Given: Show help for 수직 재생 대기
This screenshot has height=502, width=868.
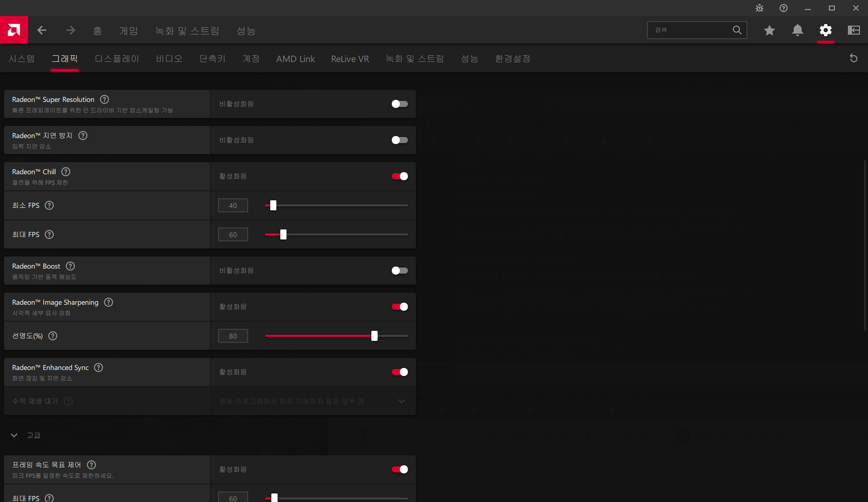Looking at the screenshot, I should point(68,401).
